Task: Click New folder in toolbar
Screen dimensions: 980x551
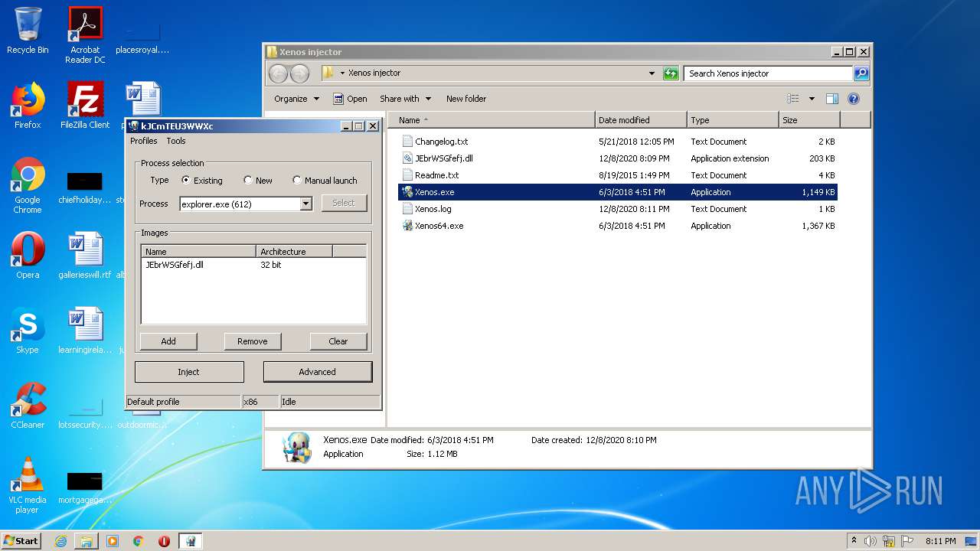Action: [x=466, y=99]
